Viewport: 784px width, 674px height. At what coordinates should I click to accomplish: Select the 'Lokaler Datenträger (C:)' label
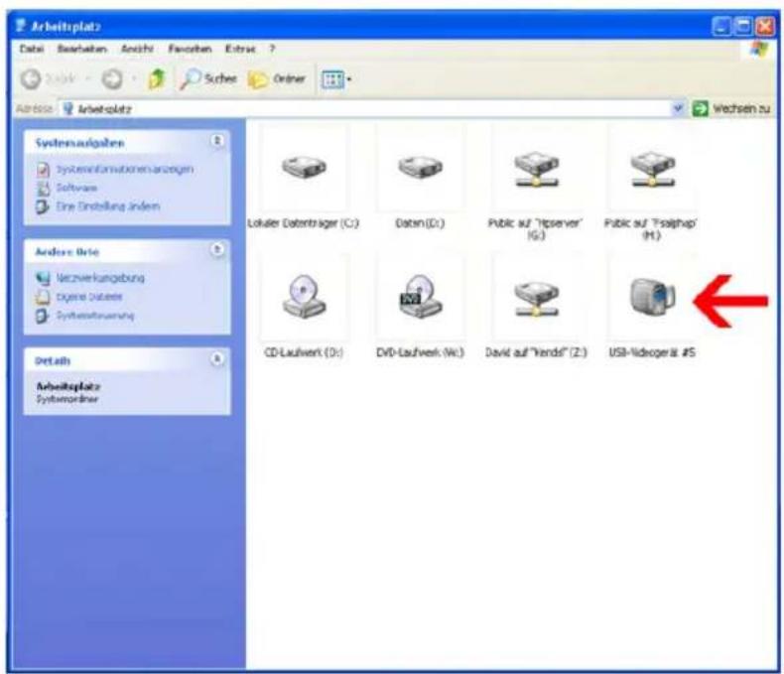304,223
